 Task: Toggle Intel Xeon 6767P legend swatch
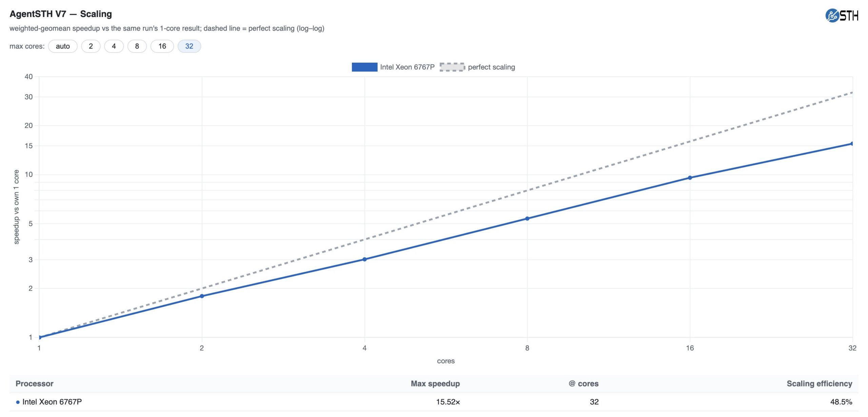(364, 67)
